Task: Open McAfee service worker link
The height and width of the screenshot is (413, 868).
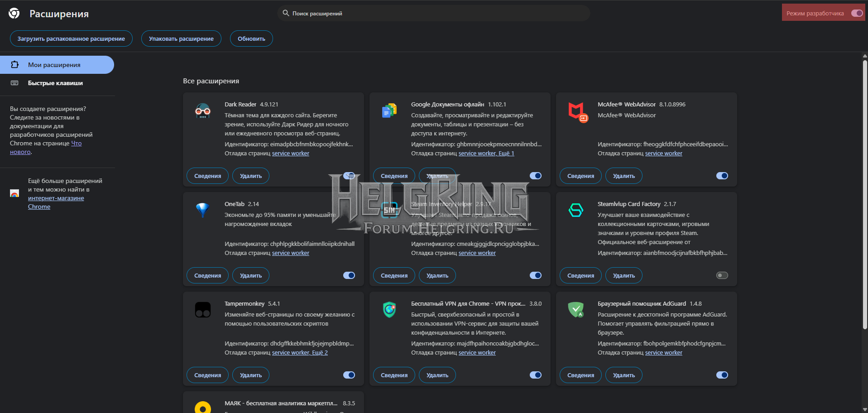Action: coord(664,154)
